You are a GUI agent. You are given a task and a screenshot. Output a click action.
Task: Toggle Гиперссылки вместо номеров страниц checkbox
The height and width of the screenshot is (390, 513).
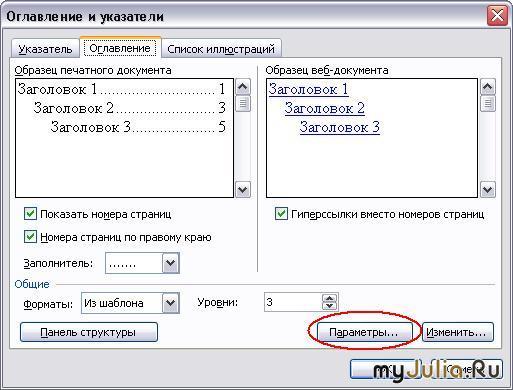(x=281, y=214)
